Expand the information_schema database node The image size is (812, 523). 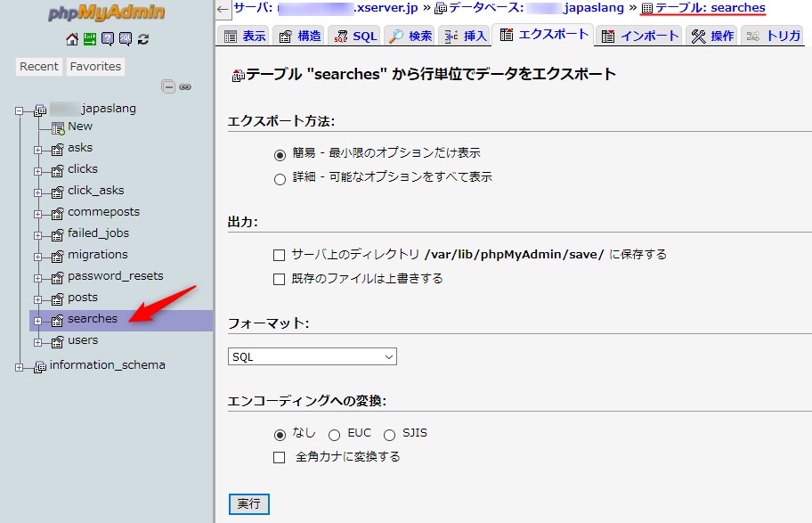[20, 366]
